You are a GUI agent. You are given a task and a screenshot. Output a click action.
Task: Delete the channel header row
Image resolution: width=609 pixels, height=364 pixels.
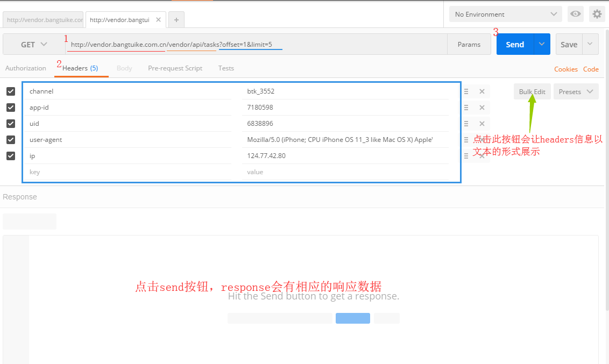(x=481, y=91)
